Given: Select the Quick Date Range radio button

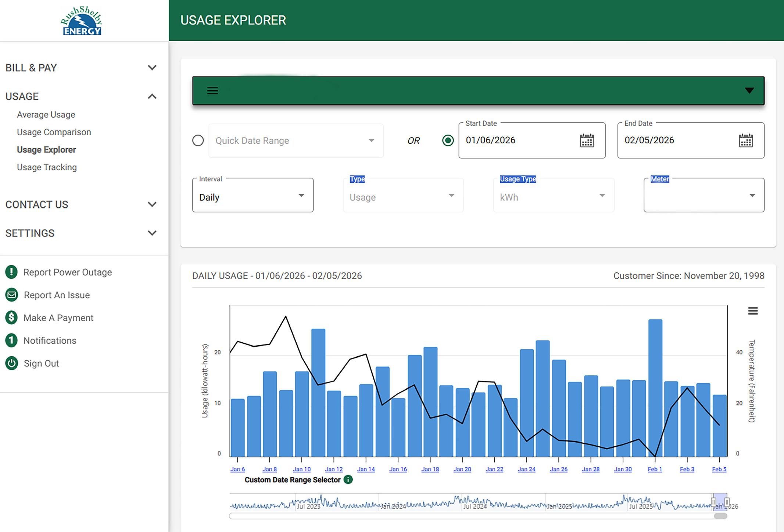Looking at the screenshot, I should (198, 140).
